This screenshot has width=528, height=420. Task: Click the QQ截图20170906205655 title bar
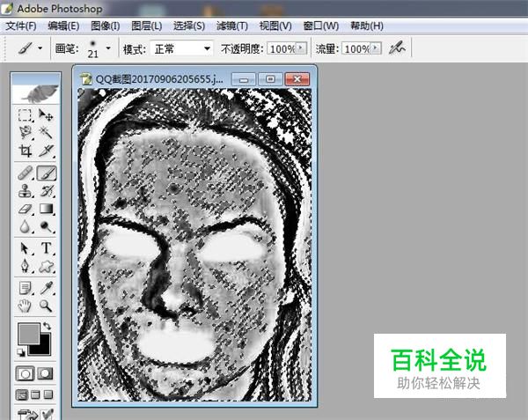click(159, 79)
